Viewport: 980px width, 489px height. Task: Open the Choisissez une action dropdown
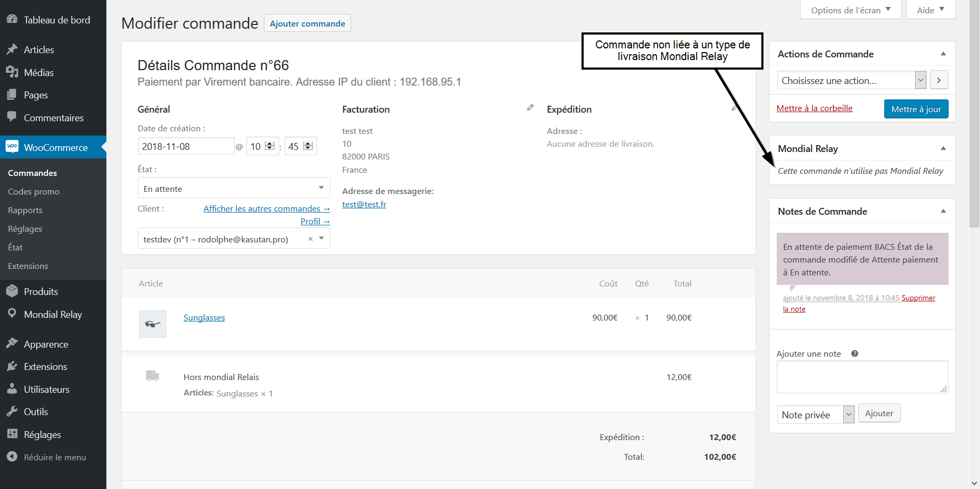851,80
